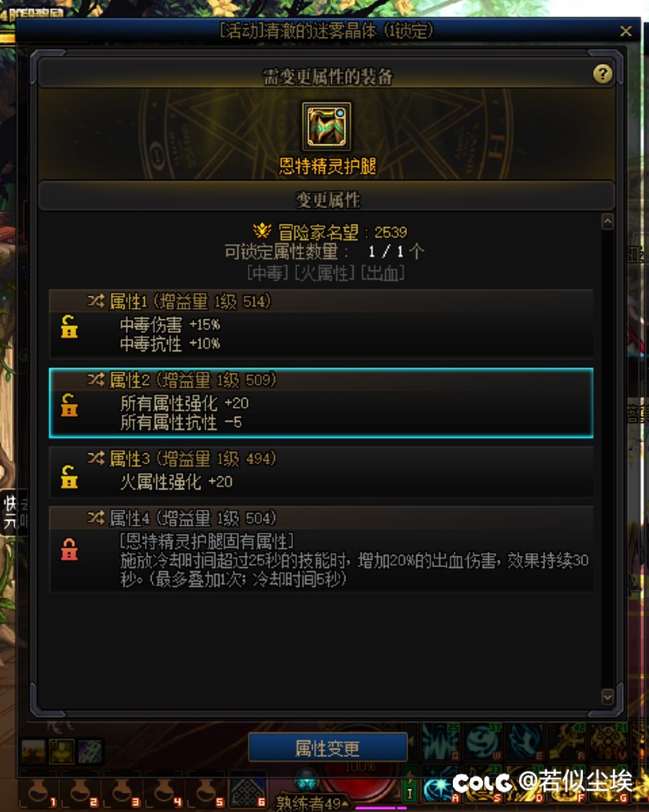649x812 pixels.
Task: Click the 冒险家名望 crest icon
Action: coord(262,231)
